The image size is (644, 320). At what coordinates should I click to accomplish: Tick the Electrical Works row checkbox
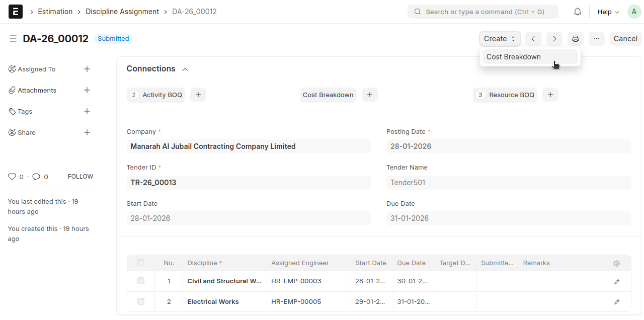[141, 301]
